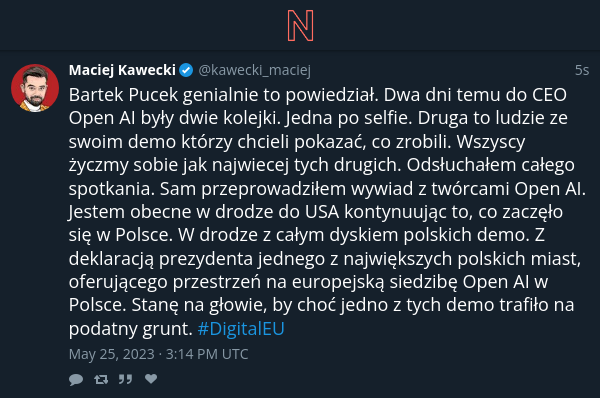The width and height of the screenshot is (600, 398).
Task: Click the words Bartek Pucek in the tweet
Action: 123,95
